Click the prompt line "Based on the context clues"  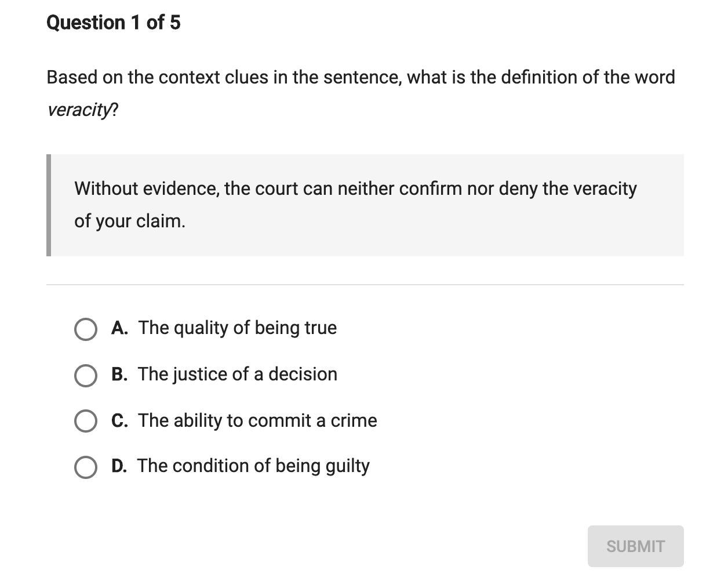click(x=361, y=77)
